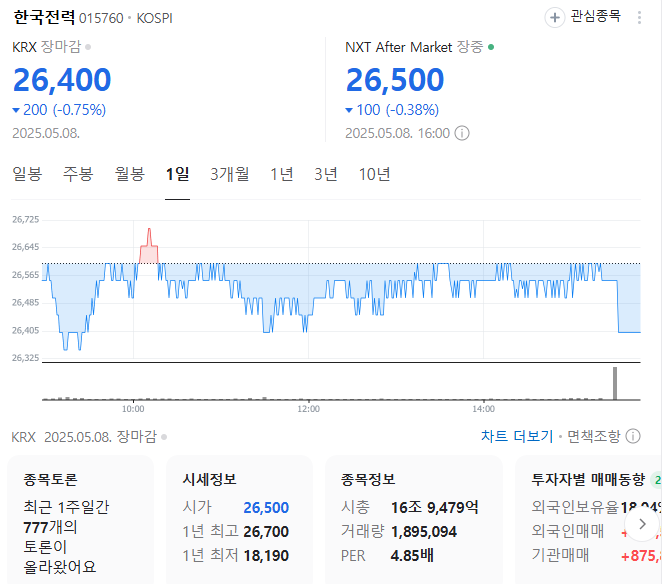
Task: Click the 시총 value 16조 9,479억
Action: pos(435,507)
